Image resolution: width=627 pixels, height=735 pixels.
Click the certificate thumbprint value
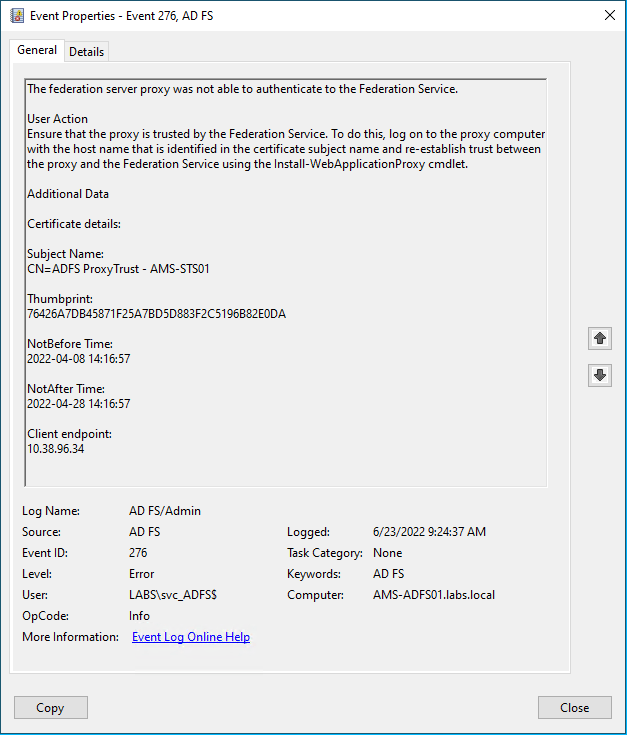[156, 314]
